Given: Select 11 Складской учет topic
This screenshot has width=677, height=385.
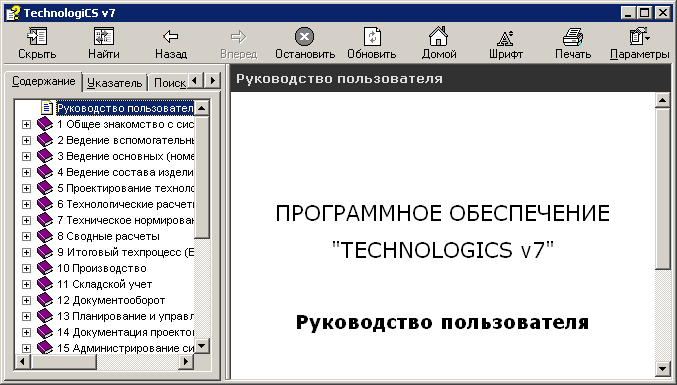Looking at the screenshot, I should [104, 284].
